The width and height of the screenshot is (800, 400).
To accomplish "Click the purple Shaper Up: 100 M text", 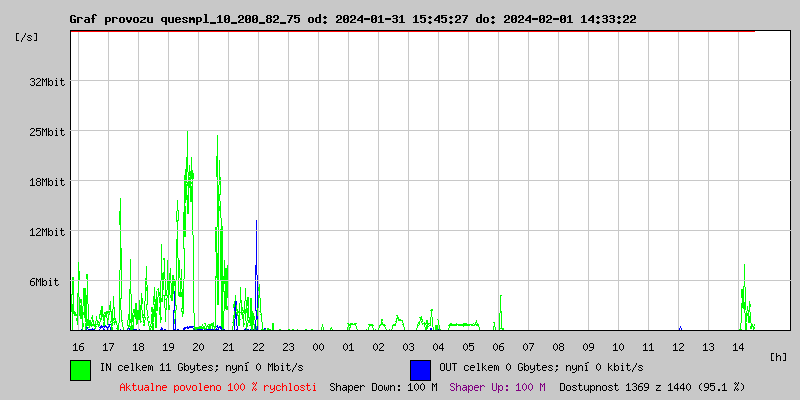I will pos(497,386).
